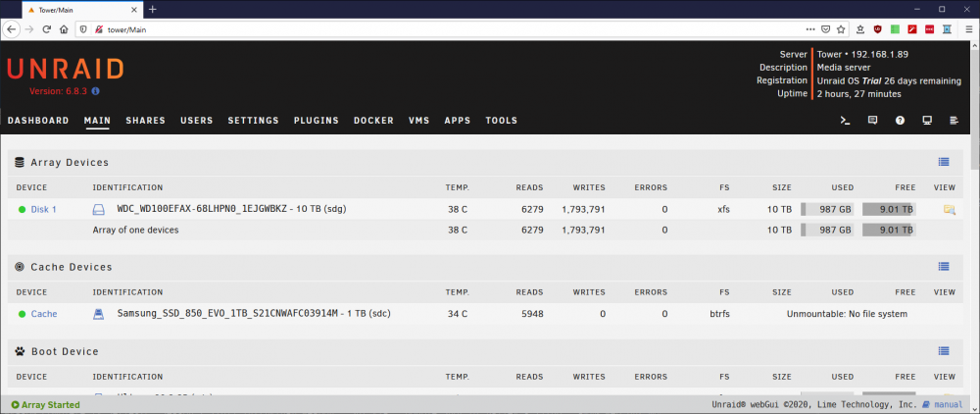Screen dimensions: 980x414
Task: Open Firefox hamburger menu
Action: (x=969, y=28)
